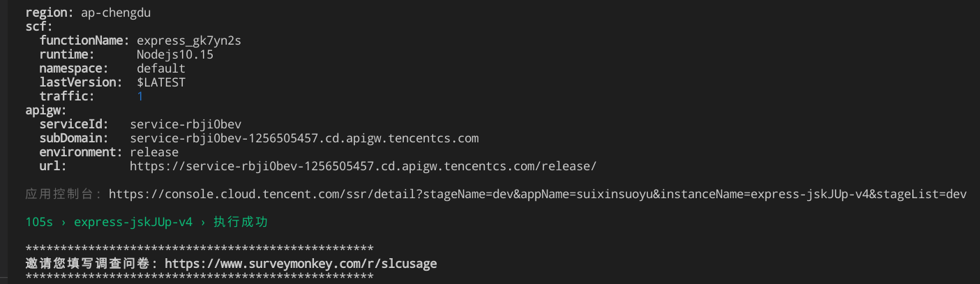
Task: Click the apigw section label
Action: (x=46, y=110)
